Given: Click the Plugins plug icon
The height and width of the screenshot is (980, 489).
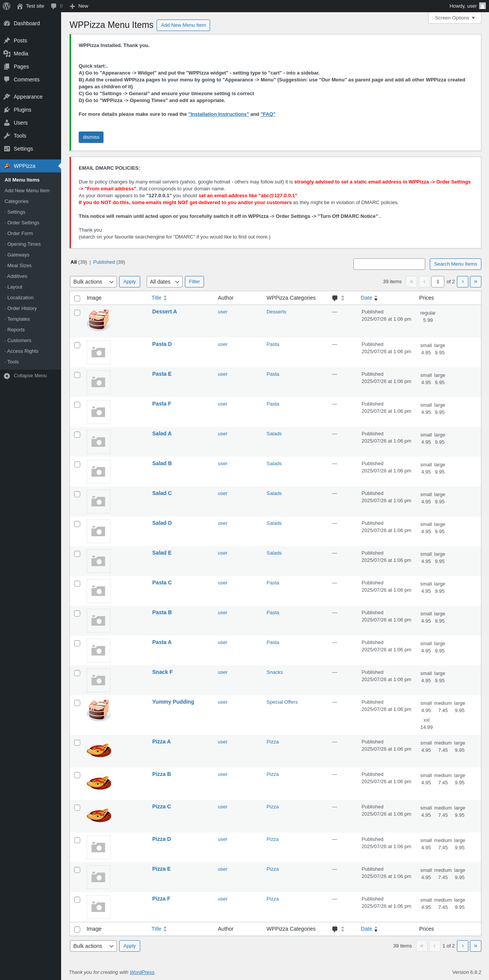Looking at the screenshot, I should (x=7, y=110).
